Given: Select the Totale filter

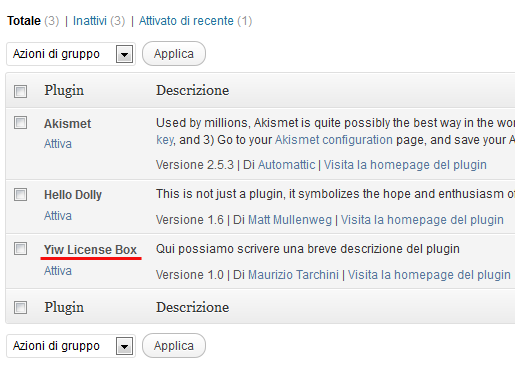Looking at the screenshot, I should [x=24, y=21].
